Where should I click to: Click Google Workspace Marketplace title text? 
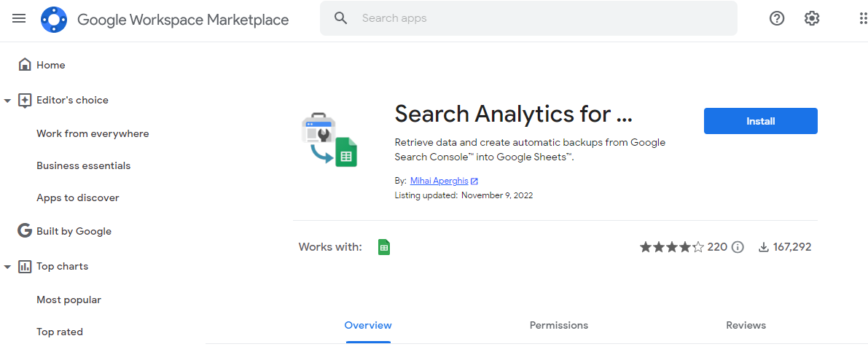point(183,20)
